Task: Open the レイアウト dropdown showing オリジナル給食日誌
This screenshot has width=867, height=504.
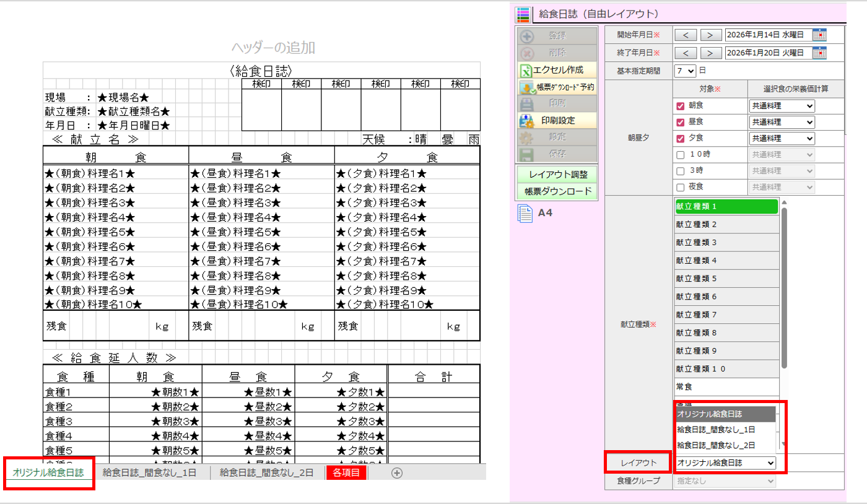Action: pyautogui.click(x=725, y=463)
